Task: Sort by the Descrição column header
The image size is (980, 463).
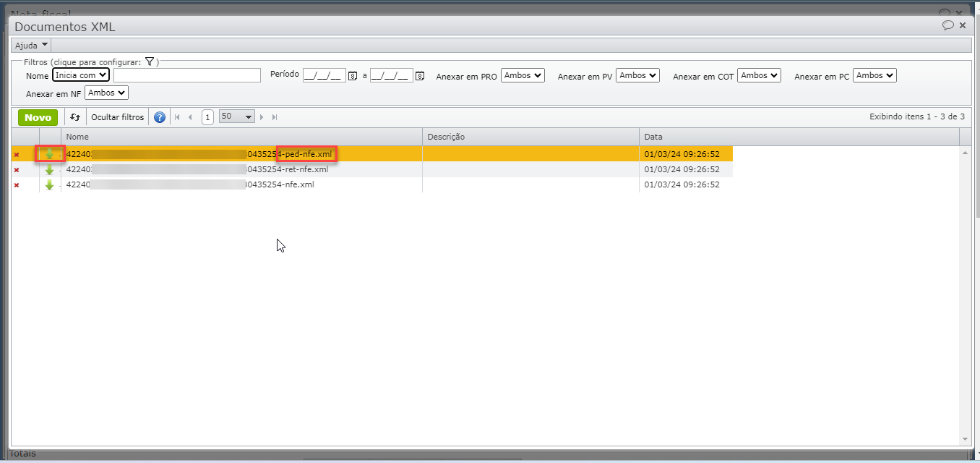Action: pyautogui.click(x=530, y=137)
